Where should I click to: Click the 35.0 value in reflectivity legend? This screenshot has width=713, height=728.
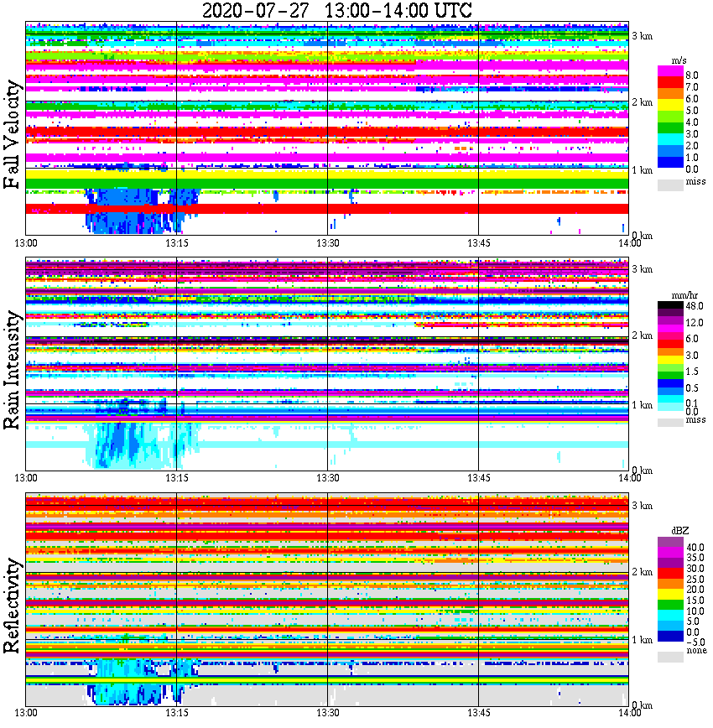(695, 558)
